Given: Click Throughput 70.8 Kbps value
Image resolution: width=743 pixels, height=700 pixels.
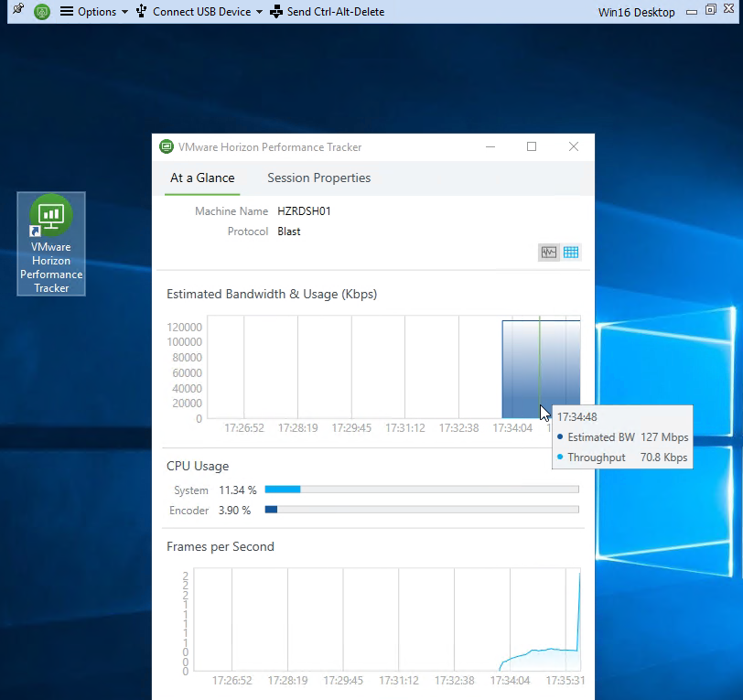Looking at the screenshot, I should click(x=664, y=458).
